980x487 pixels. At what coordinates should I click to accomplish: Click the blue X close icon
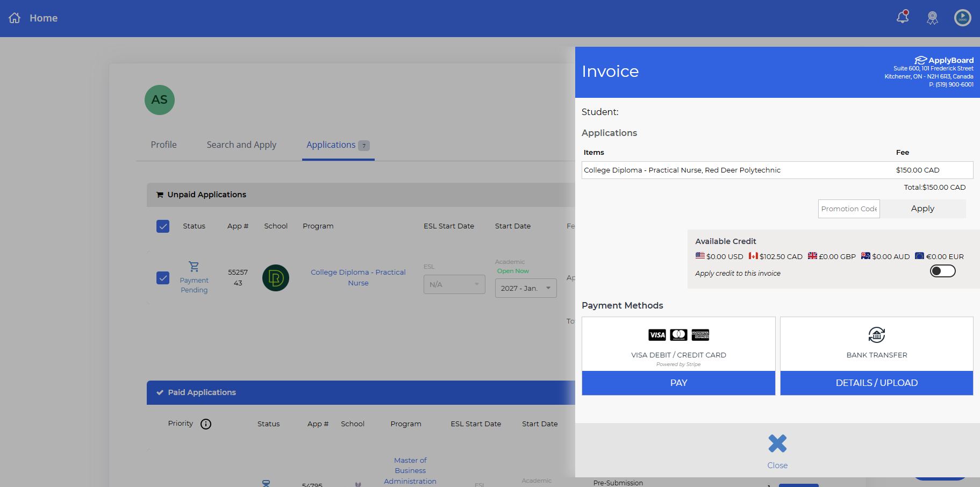(777, 443)
